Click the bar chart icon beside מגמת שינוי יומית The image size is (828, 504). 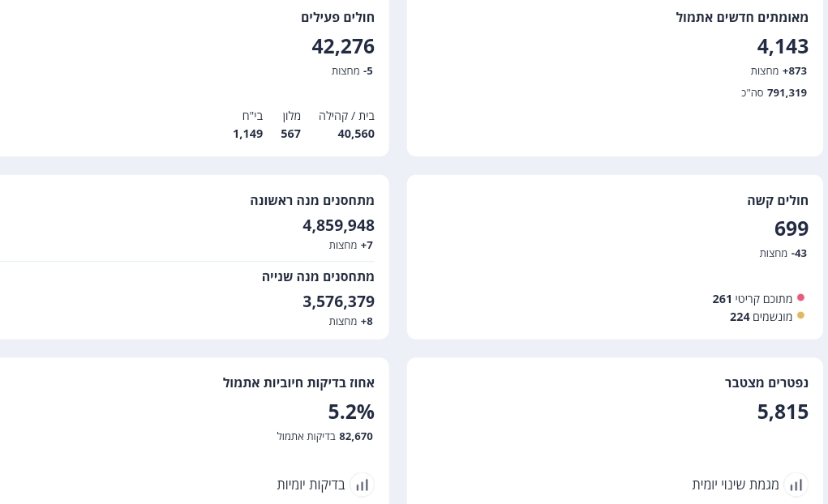(796, 485)
